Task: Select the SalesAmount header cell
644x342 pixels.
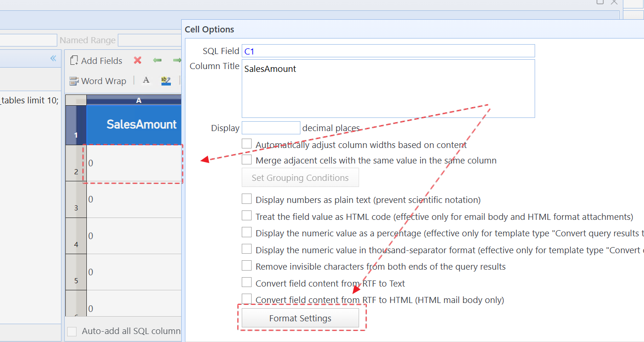Action: (x=134, y=124)
